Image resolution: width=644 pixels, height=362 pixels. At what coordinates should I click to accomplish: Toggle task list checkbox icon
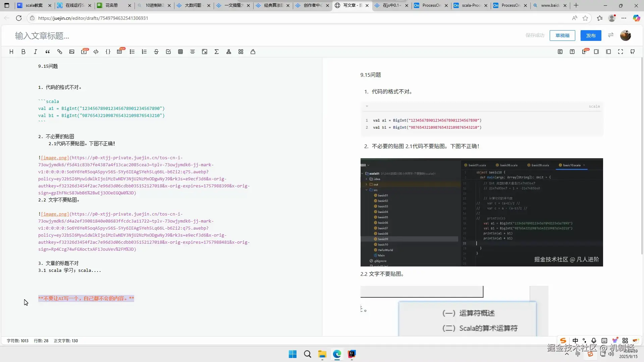tap(168, 52)
